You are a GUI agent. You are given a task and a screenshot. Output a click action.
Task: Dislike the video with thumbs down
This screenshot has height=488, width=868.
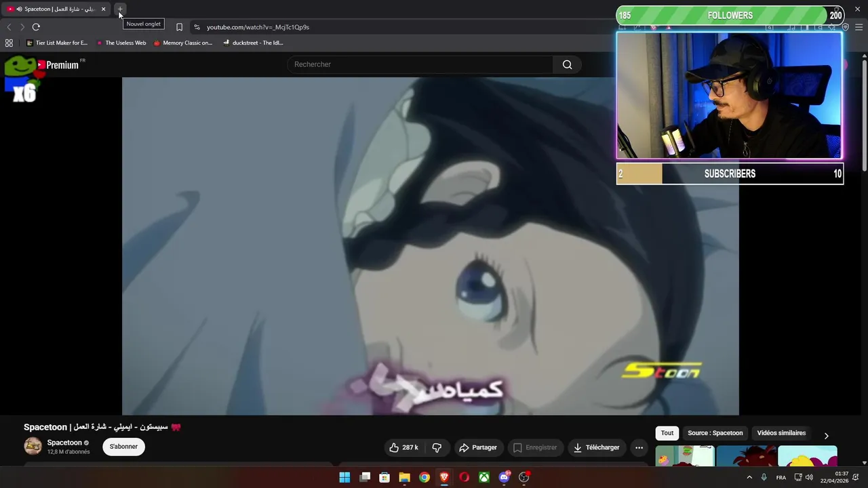pos(437,447)
